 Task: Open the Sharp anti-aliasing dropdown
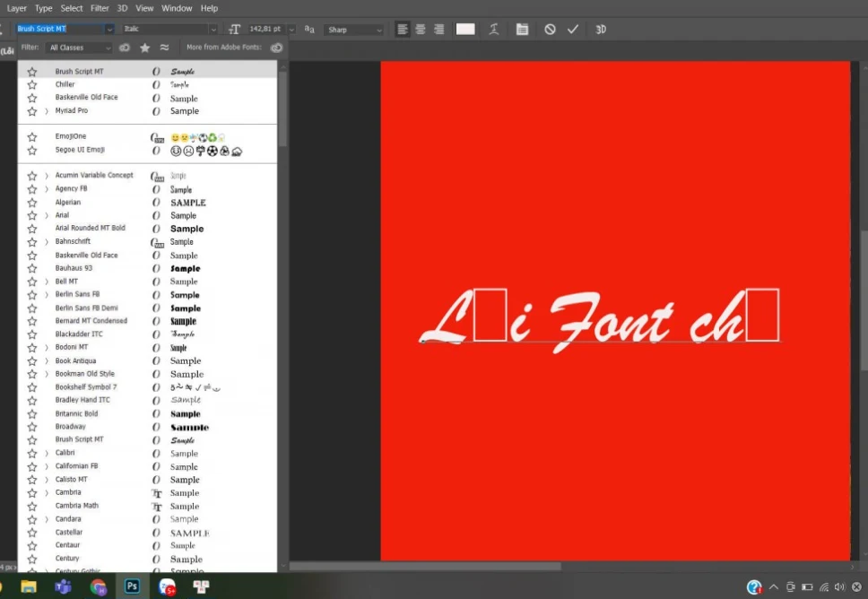click(354, 30)
